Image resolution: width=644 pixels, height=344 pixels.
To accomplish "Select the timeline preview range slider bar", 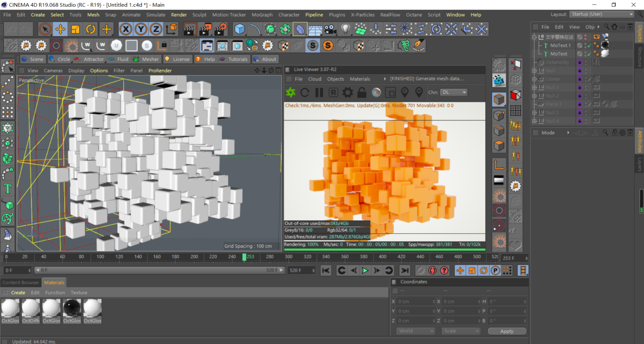I will (x=160, y=270).
